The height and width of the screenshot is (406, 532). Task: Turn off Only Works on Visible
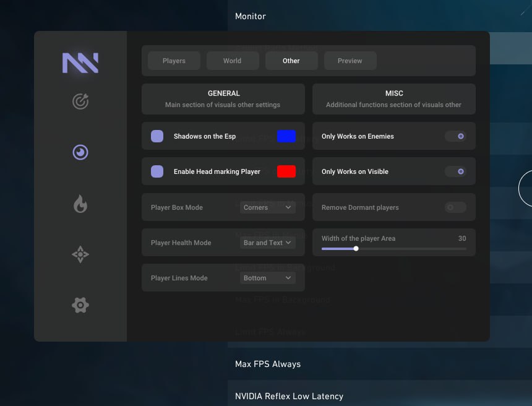tap(456, 171)
